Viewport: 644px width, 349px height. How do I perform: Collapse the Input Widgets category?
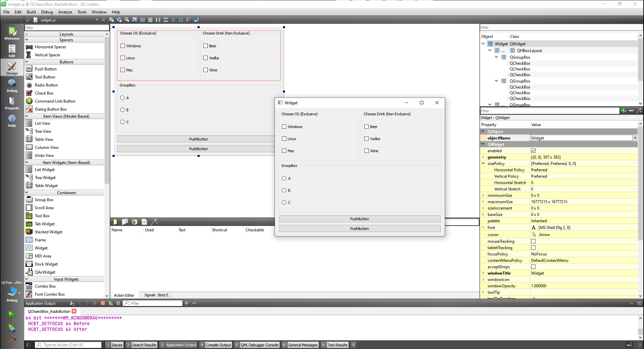click(x=27, y=279)
